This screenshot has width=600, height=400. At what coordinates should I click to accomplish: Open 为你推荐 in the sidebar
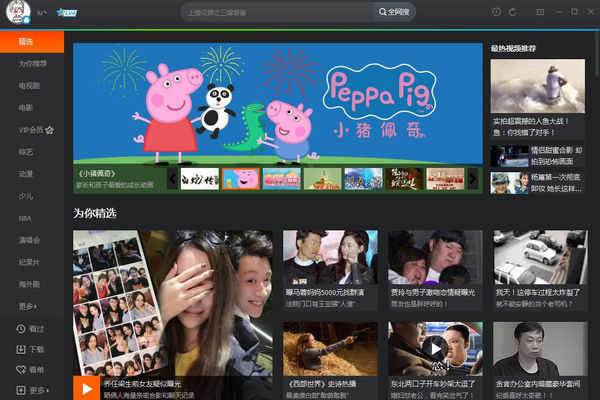(33, 64)
